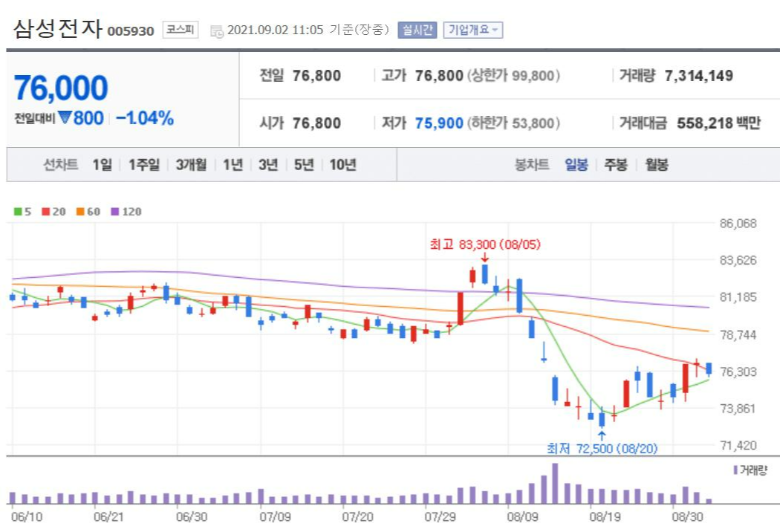This screenshot has height=532, width=780.
Task: Click the 2021.09.02 11:05 timestamp text
Action: pyautogui.click(x=275, y=30)
